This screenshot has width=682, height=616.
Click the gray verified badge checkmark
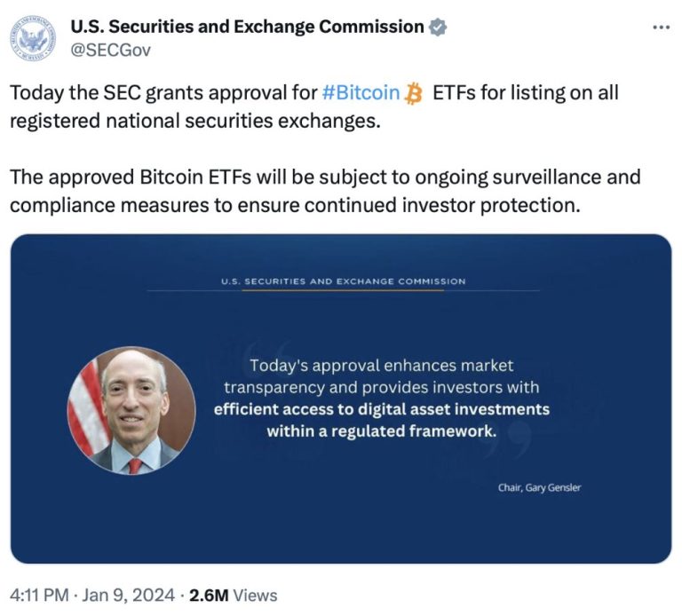438,27
